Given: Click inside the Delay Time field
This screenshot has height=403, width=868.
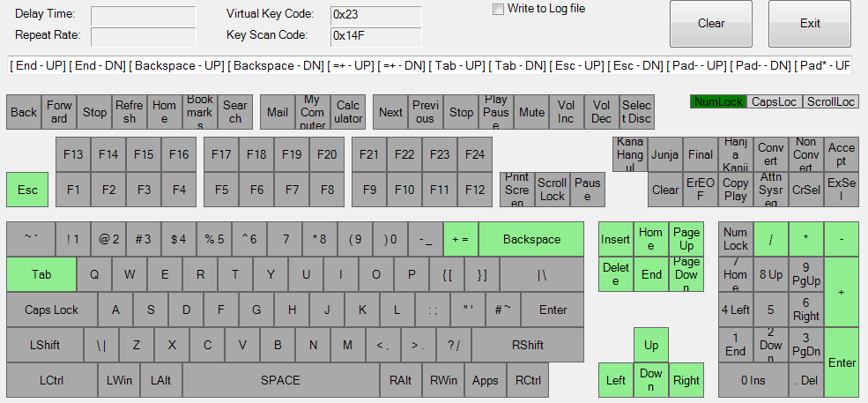Looking at the screenshot, I should click(144, 16).
